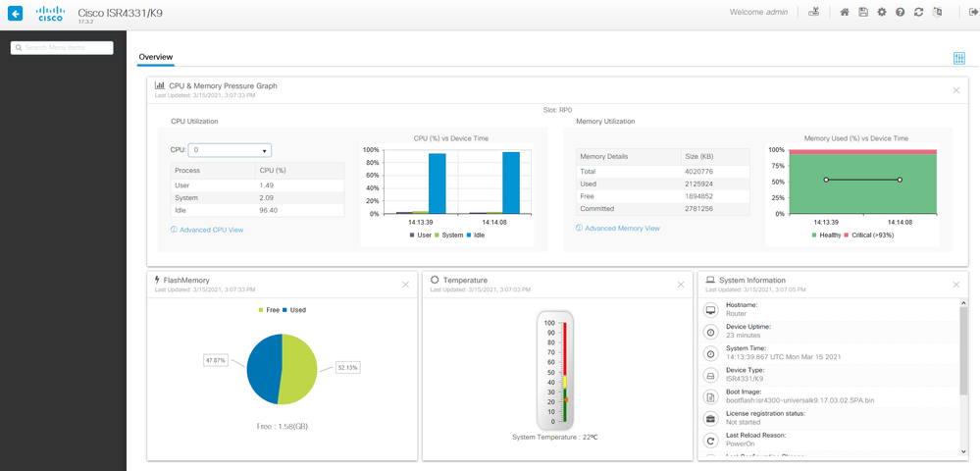Screen dimensions: 980x471
Task: Click the Device Uptime clock icon
Action: 710,332
